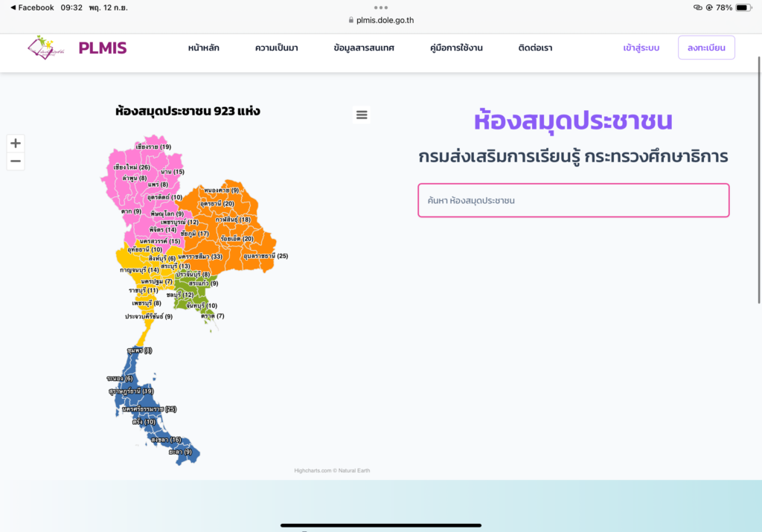
Task: Open the ความเป็นมา menu item
Action: click(x=276, y=48)
